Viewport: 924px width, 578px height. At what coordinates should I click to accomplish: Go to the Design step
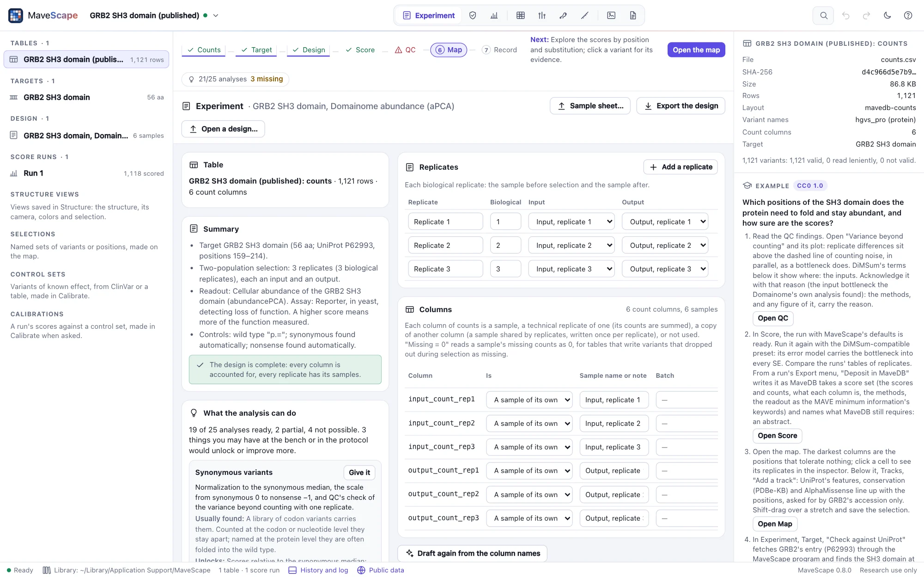[309, 49]
